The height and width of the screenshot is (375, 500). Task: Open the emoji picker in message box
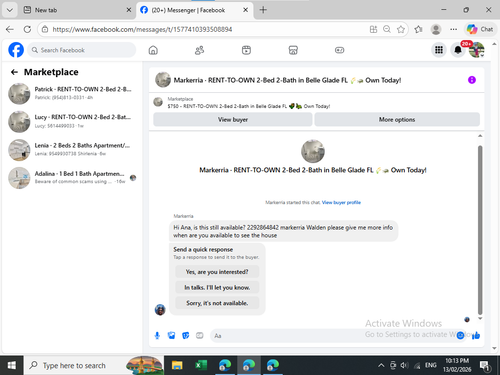pyautogui.click(x=460, y=335)
